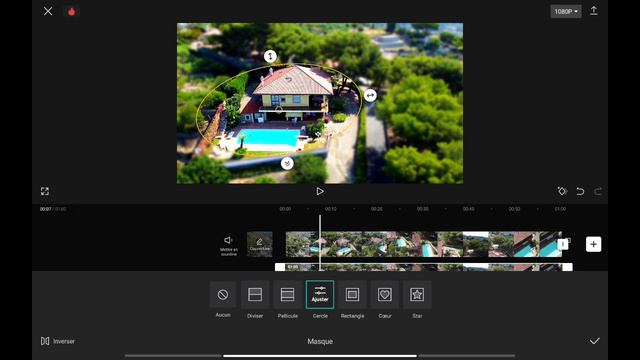Select the Rectangle mask shape
Screen dimensions: 640x360
pos(352,299)
